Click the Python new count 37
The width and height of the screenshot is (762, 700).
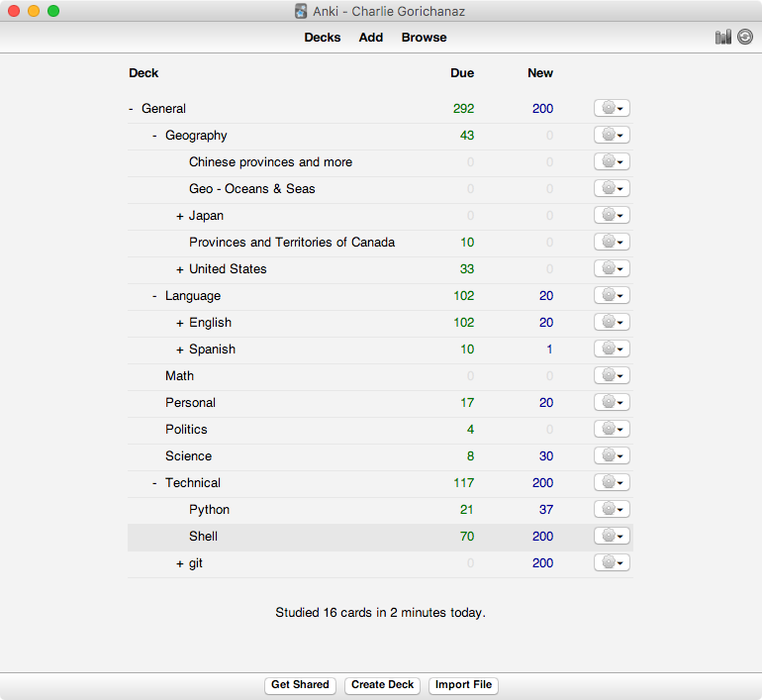(546, 510)
